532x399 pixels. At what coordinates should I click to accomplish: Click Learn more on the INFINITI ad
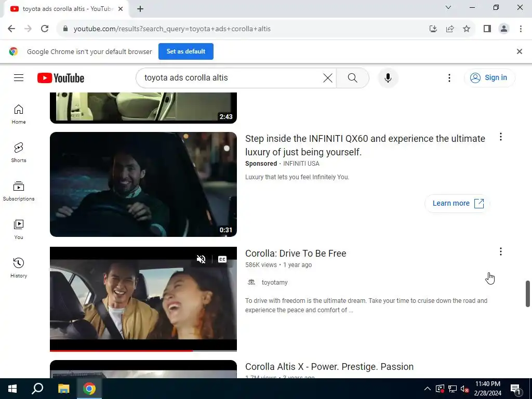(457, 203)
